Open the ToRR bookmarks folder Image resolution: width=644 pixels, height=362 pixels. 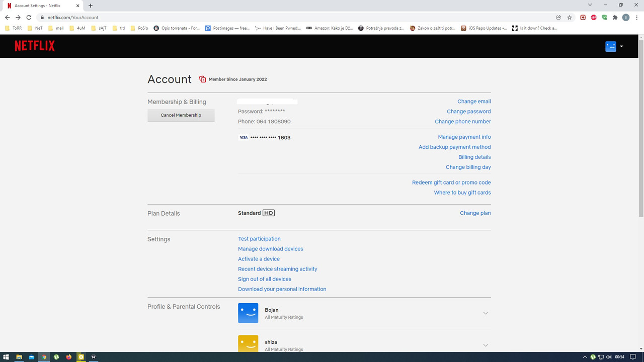pos(14,28)
